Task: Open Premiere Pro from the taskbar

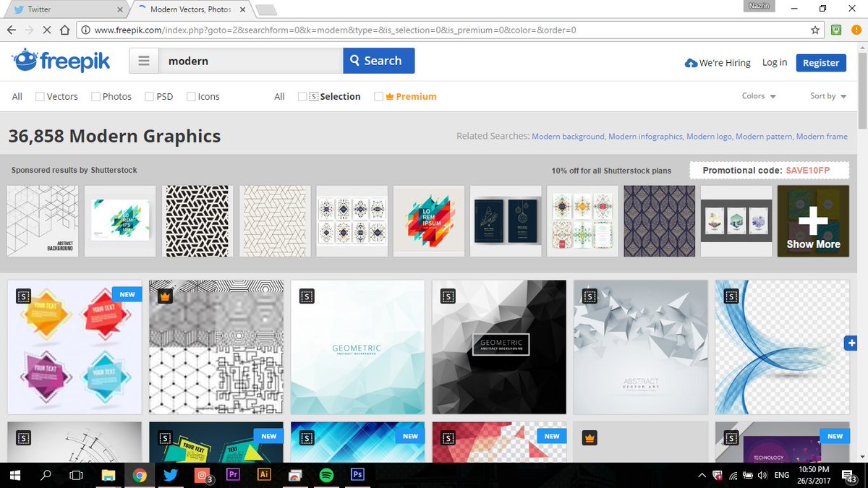Action: click(x=233, y=475)
